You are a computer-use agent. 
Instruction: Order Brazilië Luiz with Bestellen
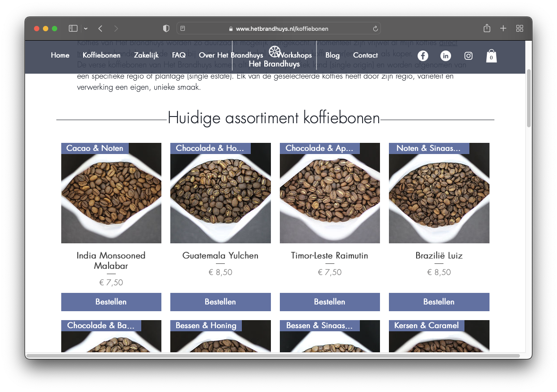pos(439,302)
